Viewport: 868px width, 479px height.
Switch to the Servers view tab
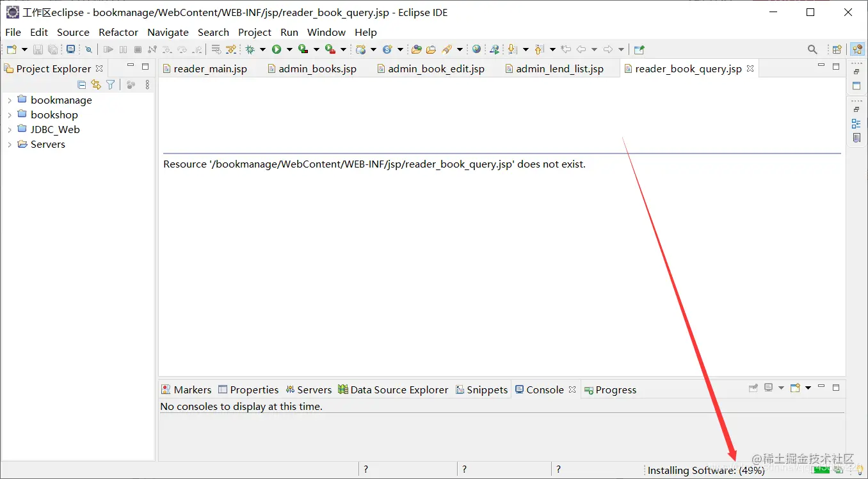pos(309,389)
